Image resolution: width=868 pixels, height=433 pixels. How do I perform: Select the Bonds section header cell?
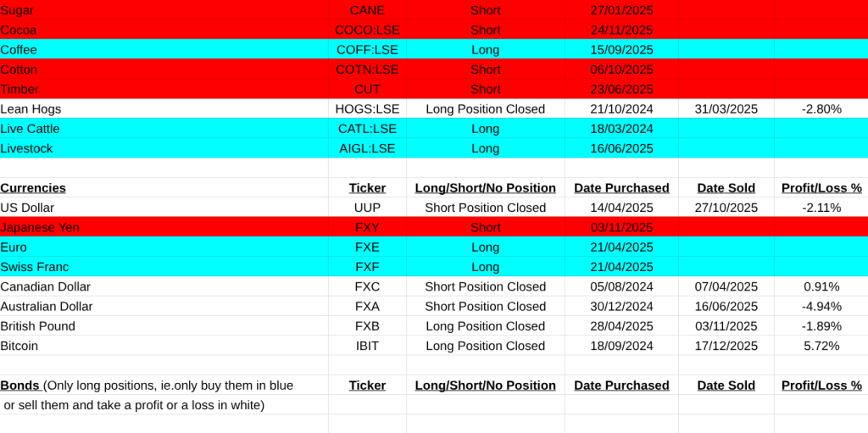(147, 386)
